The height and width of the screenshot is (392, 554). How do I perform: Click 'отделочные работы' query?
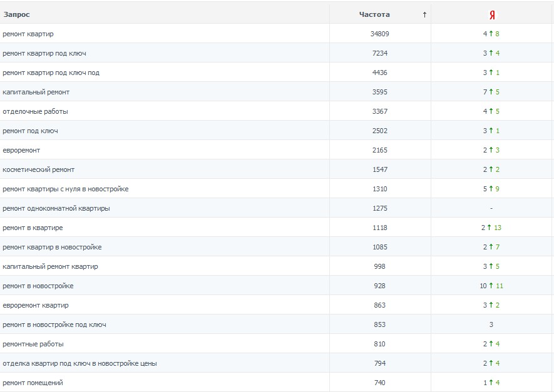(35, 111)
